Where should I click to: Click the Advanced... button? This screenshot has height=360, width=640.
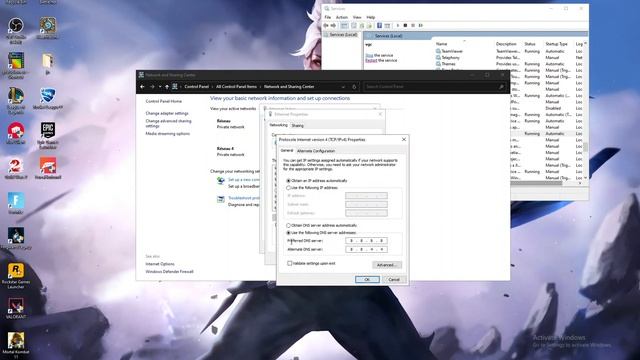click(387, 265)
